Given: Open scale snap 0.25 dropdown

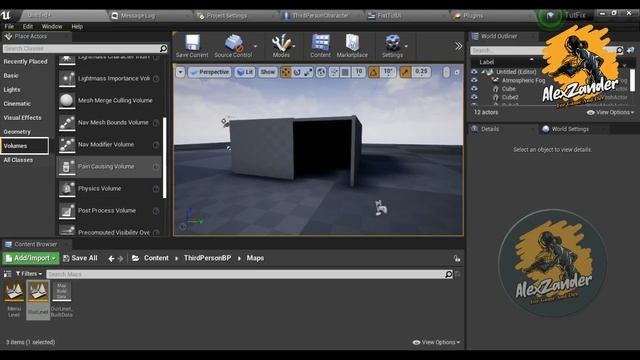Looking at the screenshot, I should point(421,72).
